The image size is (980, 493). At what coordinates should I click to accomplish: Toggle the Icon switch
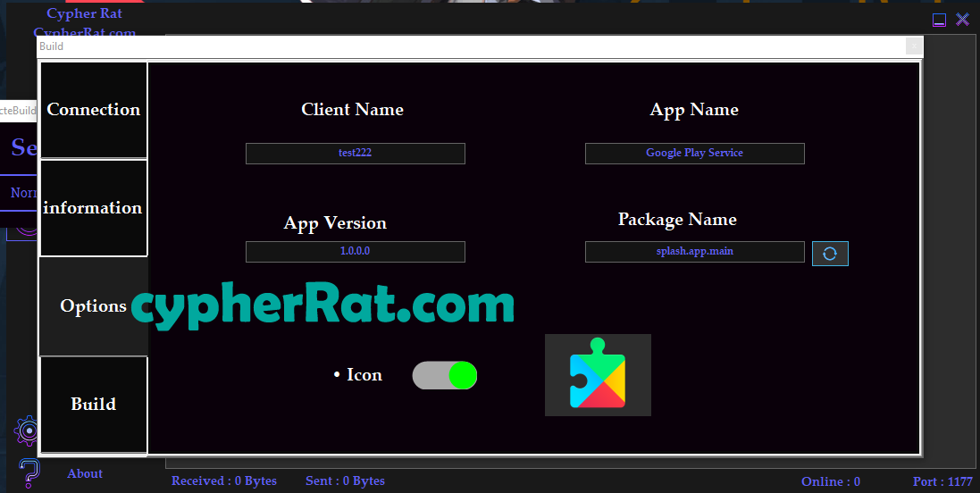coord(445,375)
